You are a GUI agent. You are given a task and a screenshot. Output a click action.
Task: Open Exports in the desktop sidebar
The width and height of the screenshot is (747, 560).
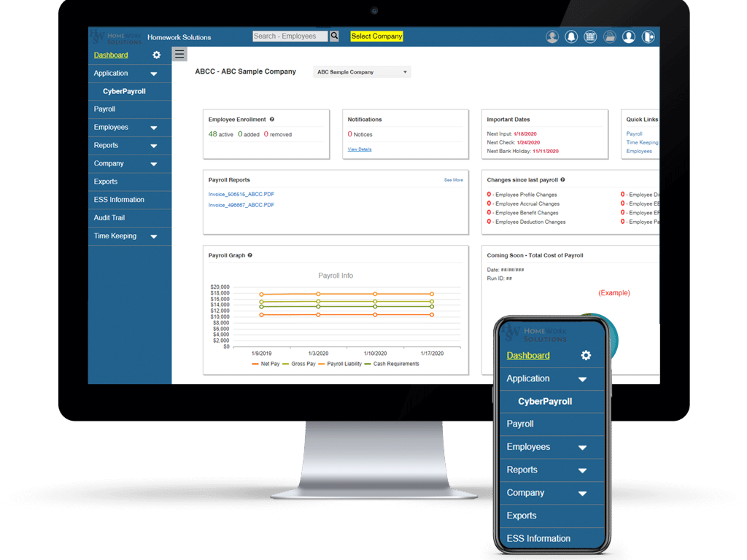(105, 182)
